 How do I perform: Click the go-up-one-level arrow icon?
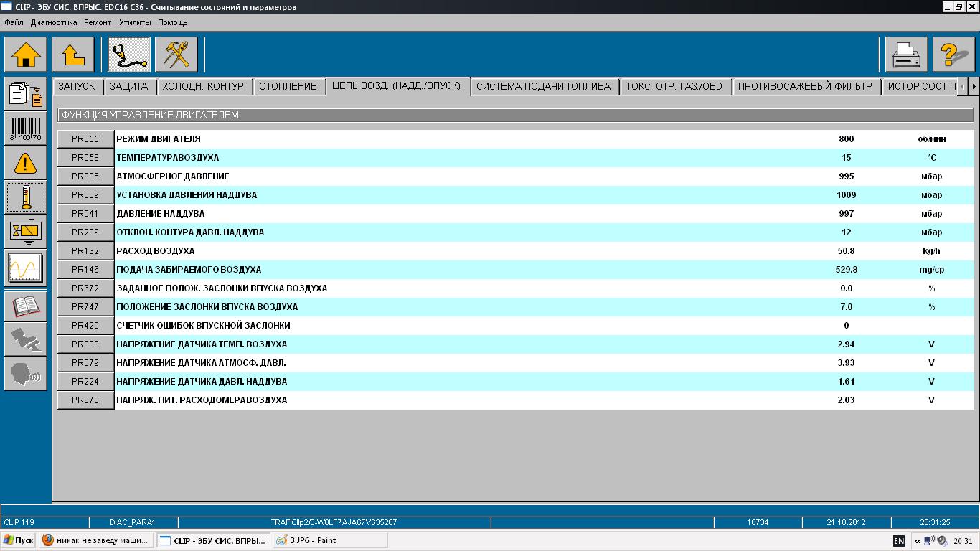coord(73,55)
